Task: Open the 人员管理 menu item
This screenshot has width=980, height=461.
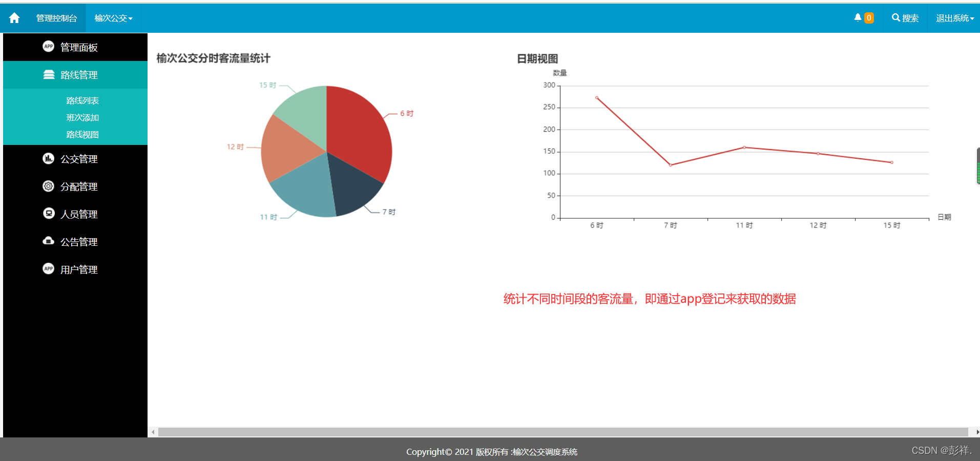Action: pos(75,214)
